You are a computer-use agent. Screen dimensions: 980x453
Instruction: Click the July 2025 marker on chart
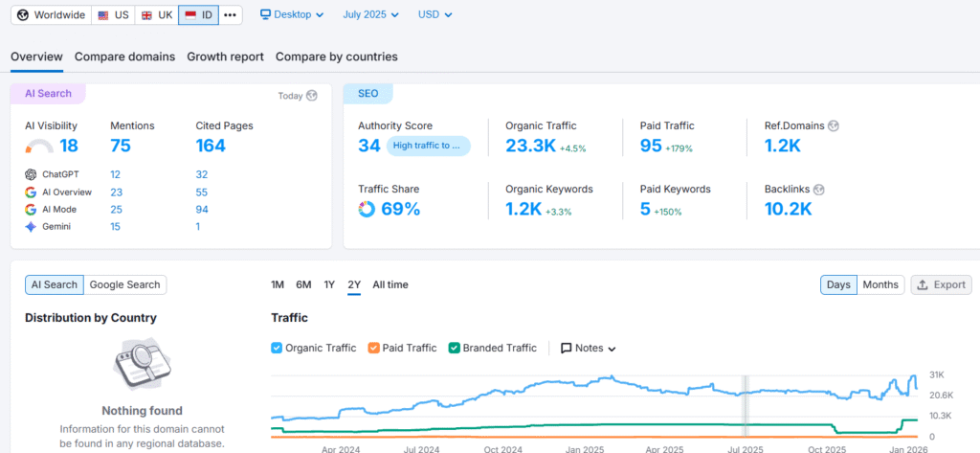pyautogui.click(x=746, y=402)
